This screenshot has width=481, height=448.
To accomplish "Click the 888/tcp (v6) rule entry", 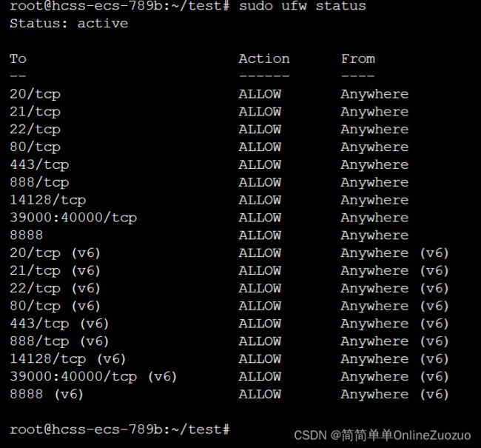I will pos(59,341).
